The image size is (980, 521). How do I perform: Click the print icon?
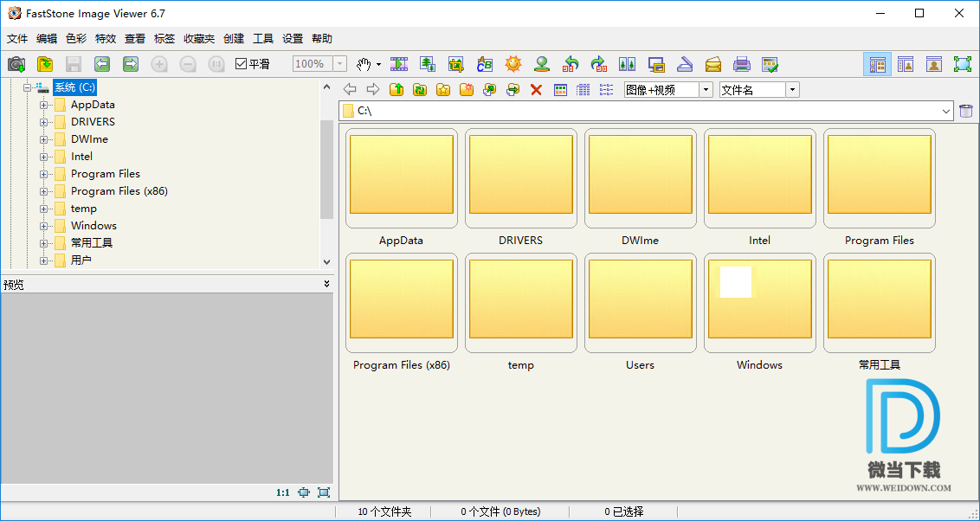pyautogui.click(x=741, y=64)
